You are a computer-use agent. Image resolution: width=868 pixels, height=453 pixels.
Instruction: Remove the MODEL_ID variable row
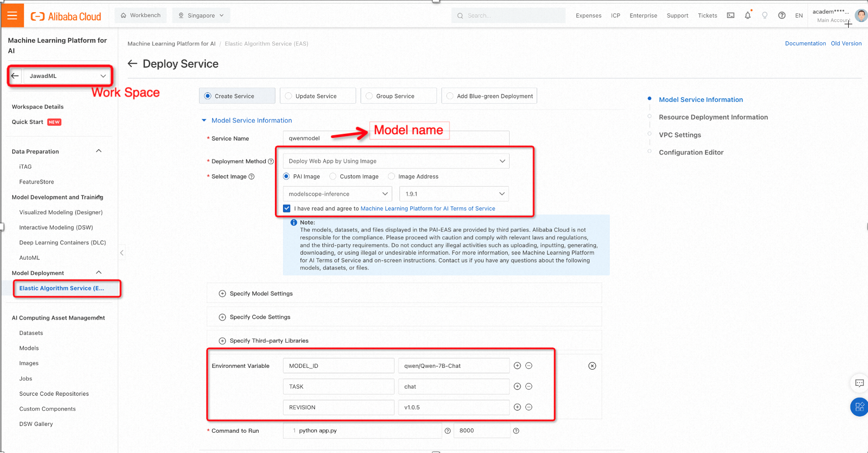pyautogui.click(x=529, y=366)
